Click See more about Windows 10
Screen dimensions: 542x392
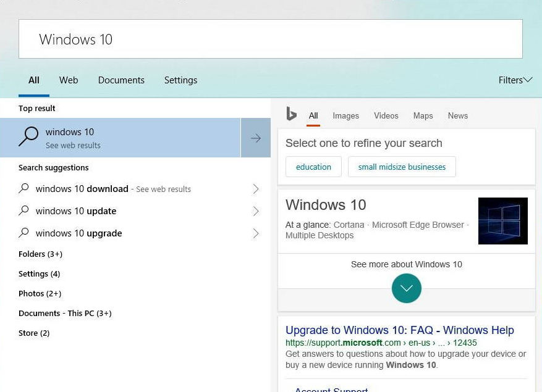coord(407,264)
